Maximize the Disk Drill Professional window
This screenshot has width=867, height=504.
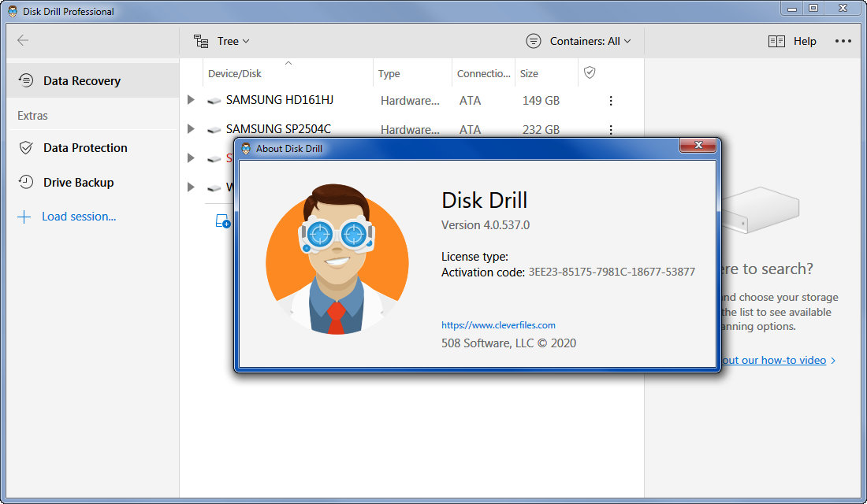[x=813, y=9]
